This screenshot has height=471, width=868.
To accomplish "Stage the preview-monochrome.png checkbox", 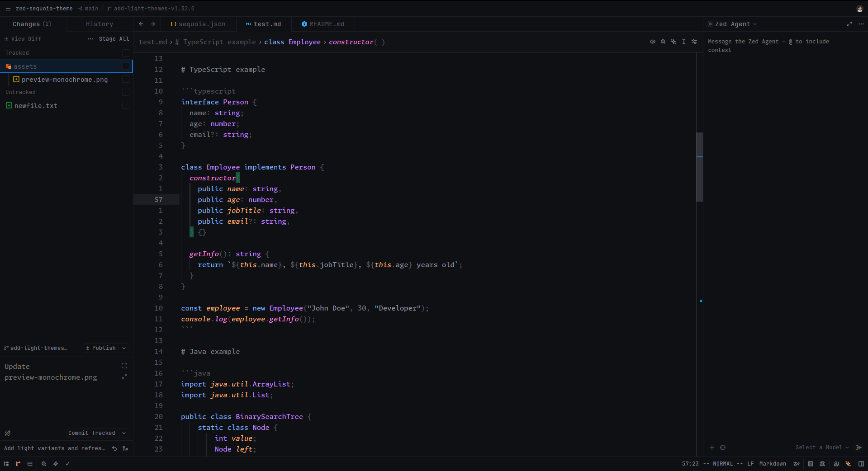I will [126, 80].
